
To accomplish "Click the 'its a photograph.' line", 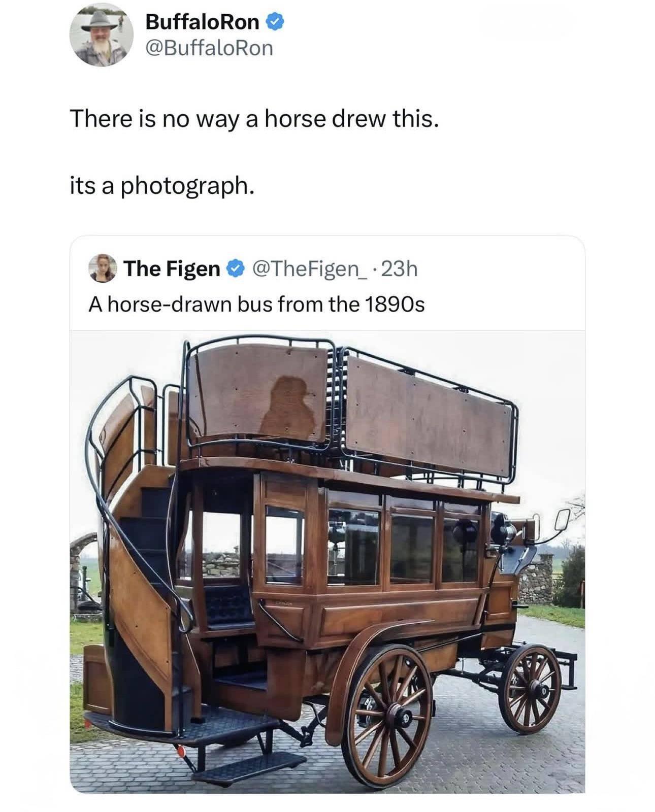I will [161, 187].
